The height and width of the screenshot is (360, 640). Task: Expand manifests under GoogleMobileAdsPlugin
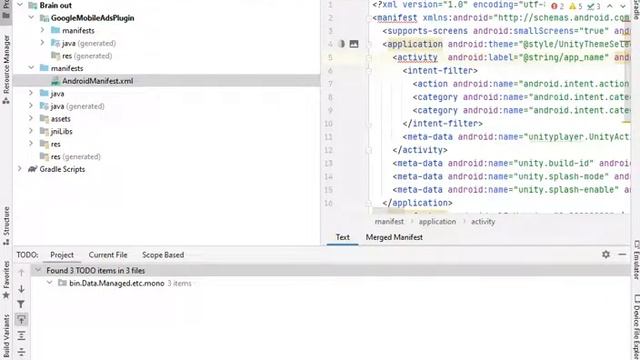point(42,30)
